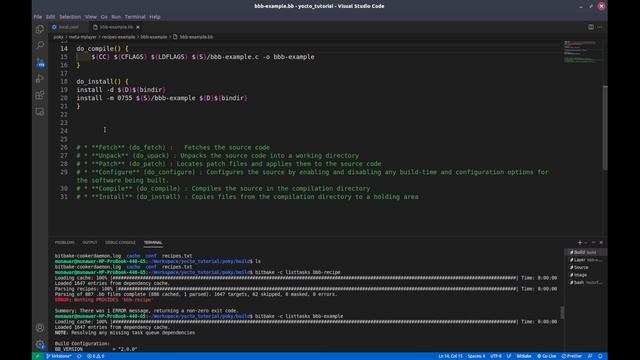The height and width of the screenshot is (360, 640).
Task: Close the bbb-example.bb editor tab
Action: 138,27
